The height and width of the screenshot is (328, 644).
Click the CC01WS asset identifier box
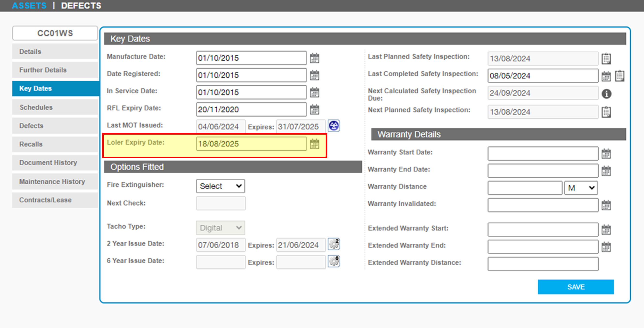coord(55,33)
